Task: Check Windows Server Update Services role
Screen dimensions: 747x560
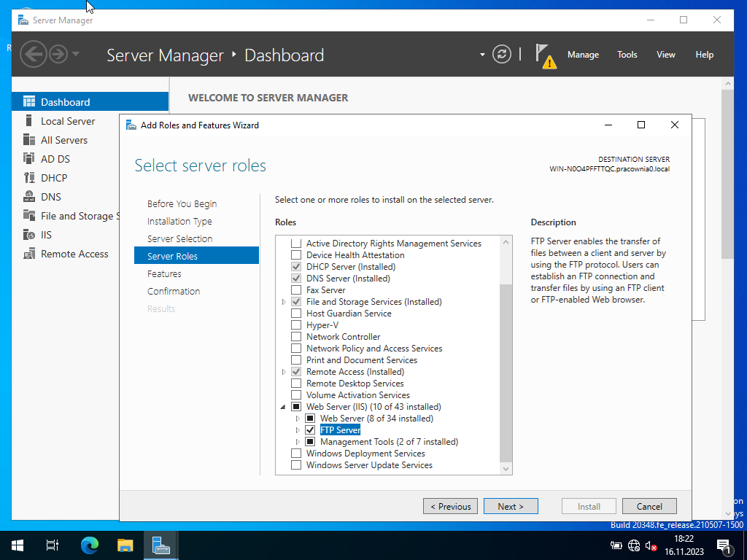Action: pyautogui.click(x=296, y=465)
